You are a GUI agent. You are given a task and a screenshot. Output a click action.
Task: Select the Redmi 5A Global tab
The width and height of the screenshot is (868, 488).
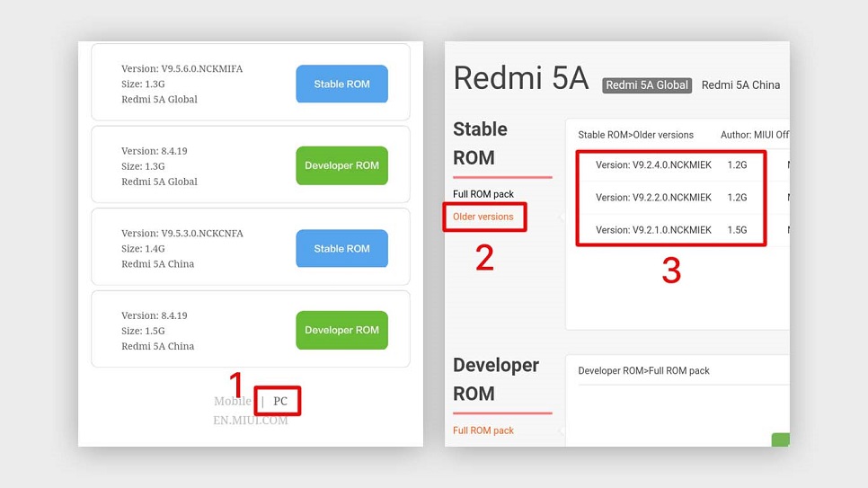click(x=647, y=84)
